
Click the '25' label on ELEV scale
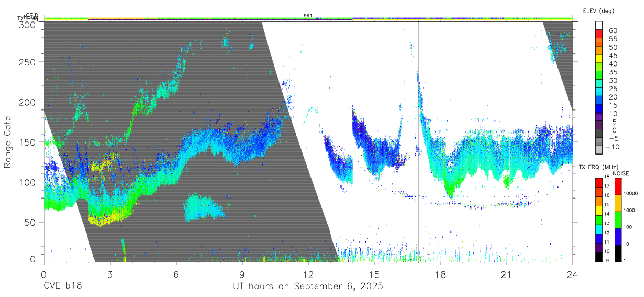[612, 89]
